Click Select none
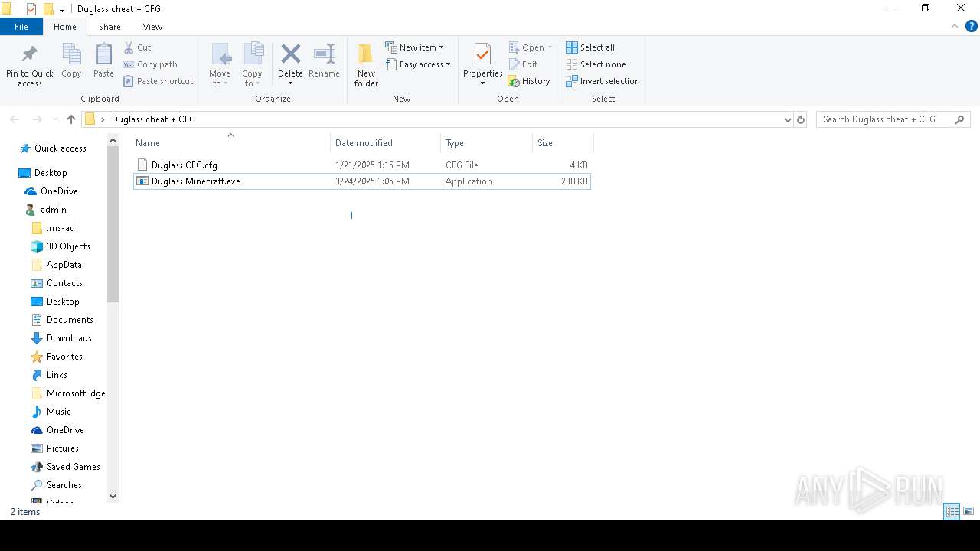 pos(596,64)
